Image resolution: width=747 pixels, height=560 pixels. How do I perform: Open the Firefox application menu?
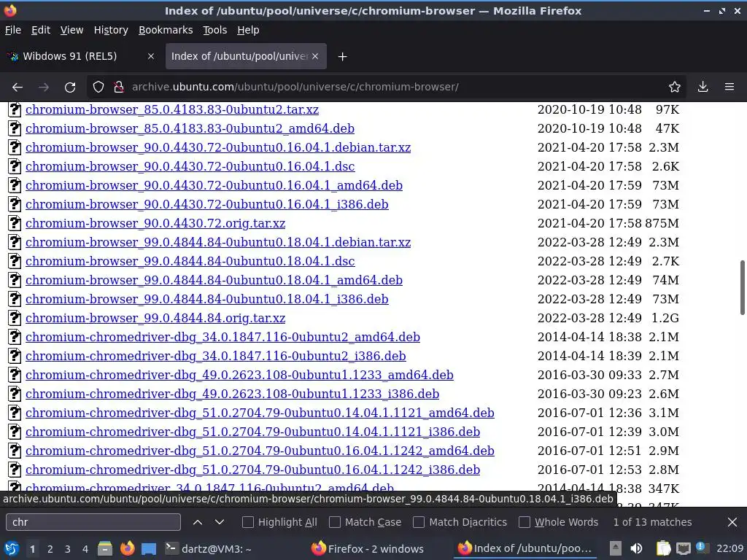[729, 87]
